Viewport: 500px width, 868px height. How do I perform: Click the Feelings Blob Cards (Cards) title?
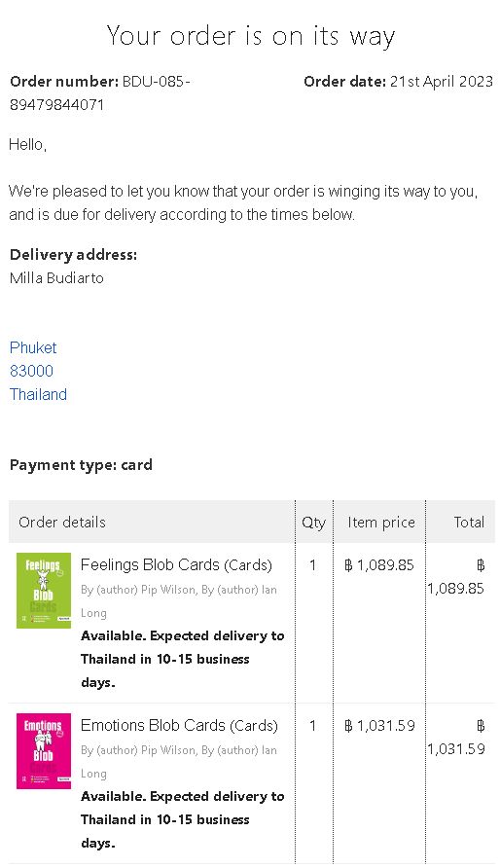(176, 564)
